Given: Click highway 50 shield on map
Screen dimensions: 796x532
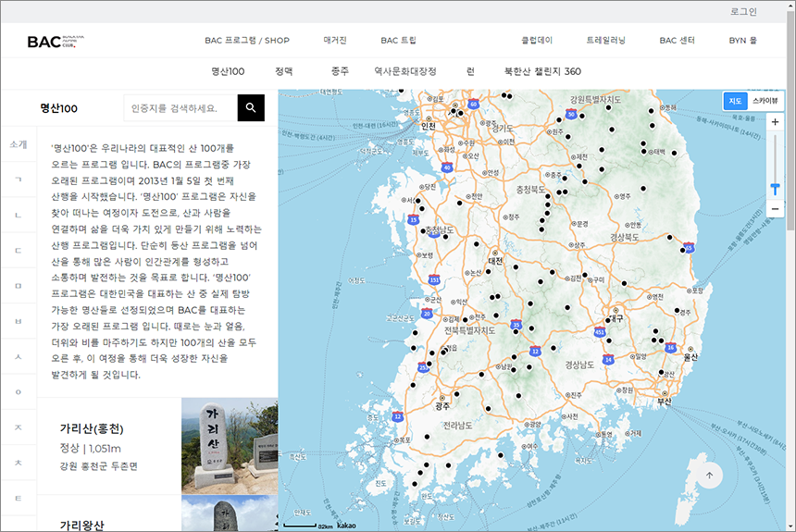Looking at the screenshot, I should click(571, 114).
